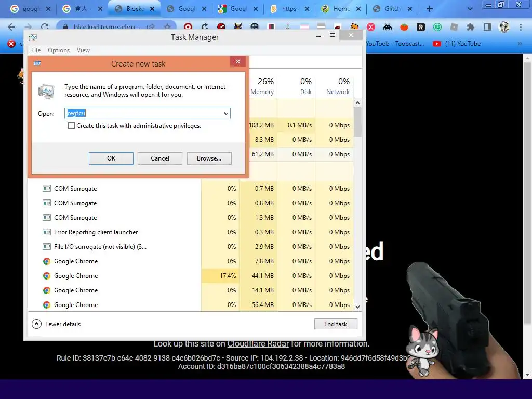The image size is (532, 399).
Task: Click the orange cat extension icon
Action: pos(354,27)
